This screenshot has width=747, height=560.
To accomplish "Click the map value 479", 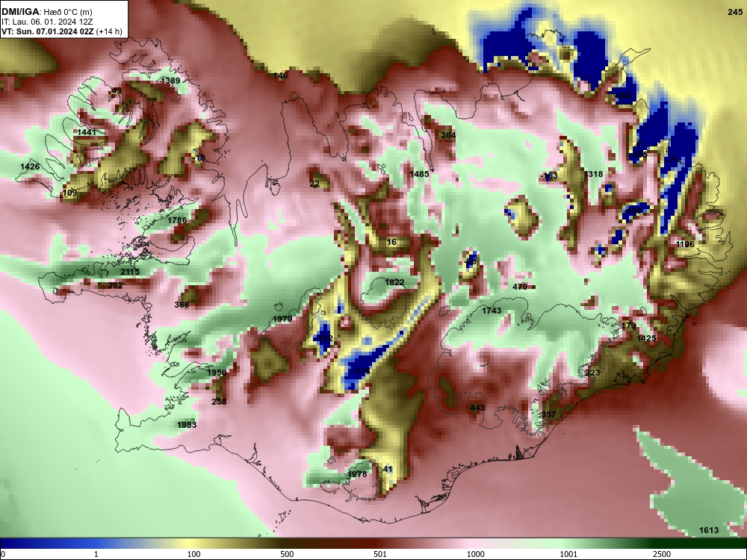I will 520,287.
